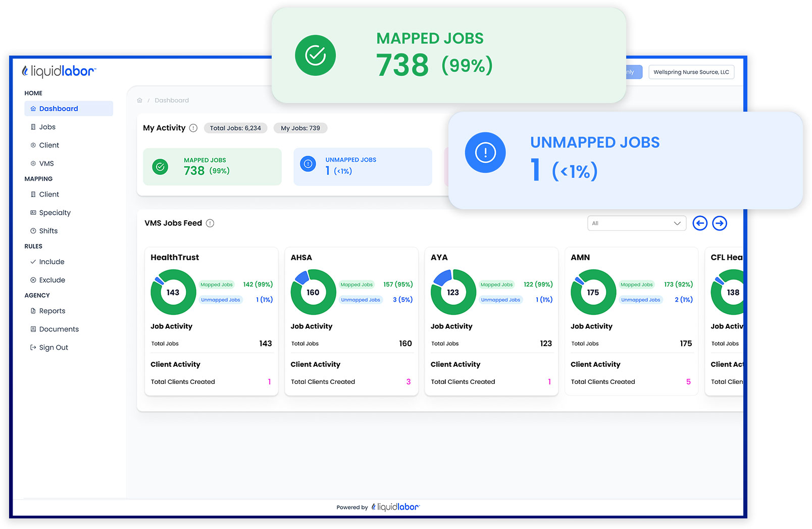The image size is (812, 529).
Task: Click AMN unmapped count 2 (1%)
Action: point(684,300)
